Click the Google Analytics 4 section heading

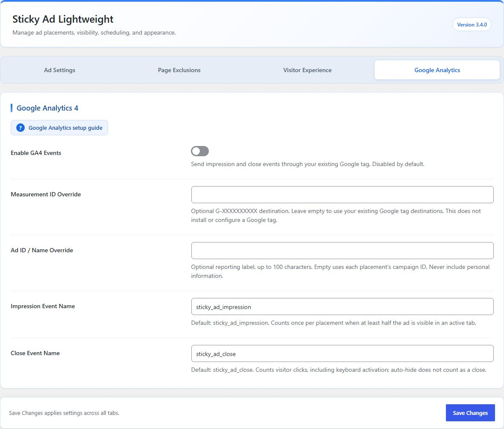(x=47, y=108)
